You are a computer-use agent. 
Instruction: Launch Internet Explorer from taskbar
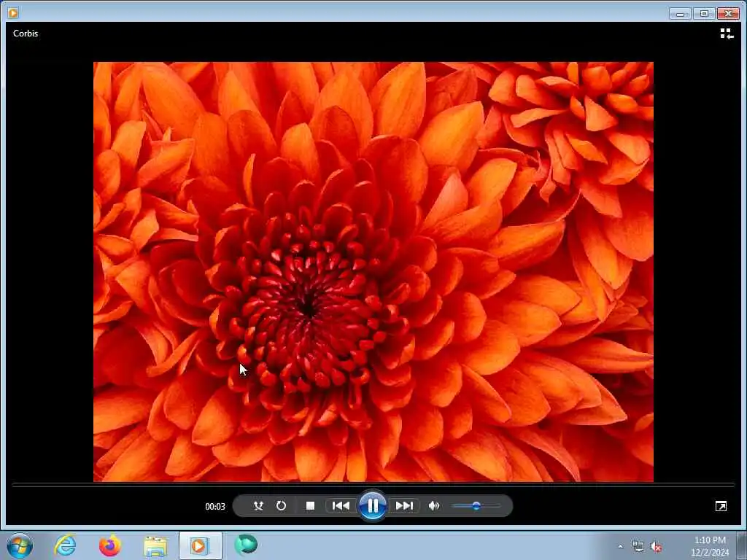[x=65, y=545]
